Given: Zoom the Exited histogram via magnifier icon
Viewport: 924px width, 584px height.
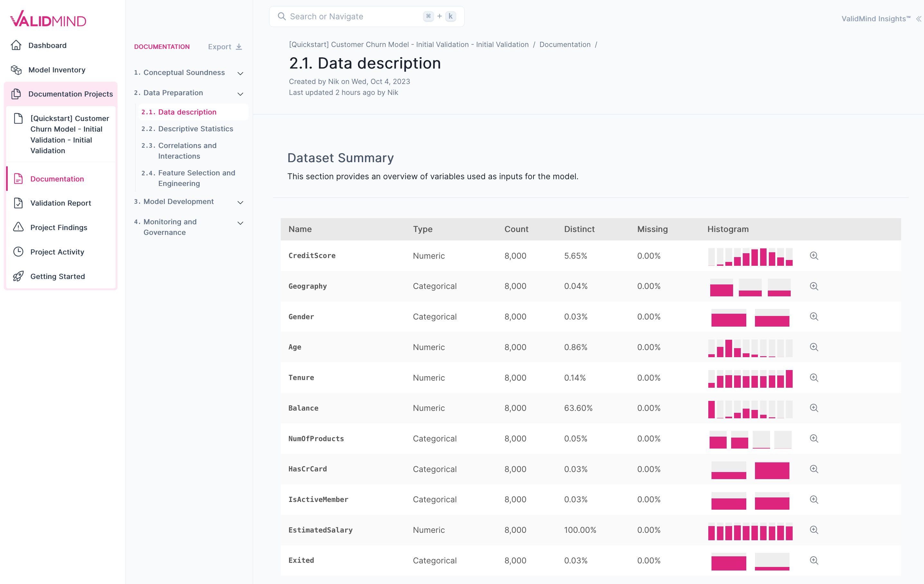Looking at the screenshot, I should tap(814, 560).
